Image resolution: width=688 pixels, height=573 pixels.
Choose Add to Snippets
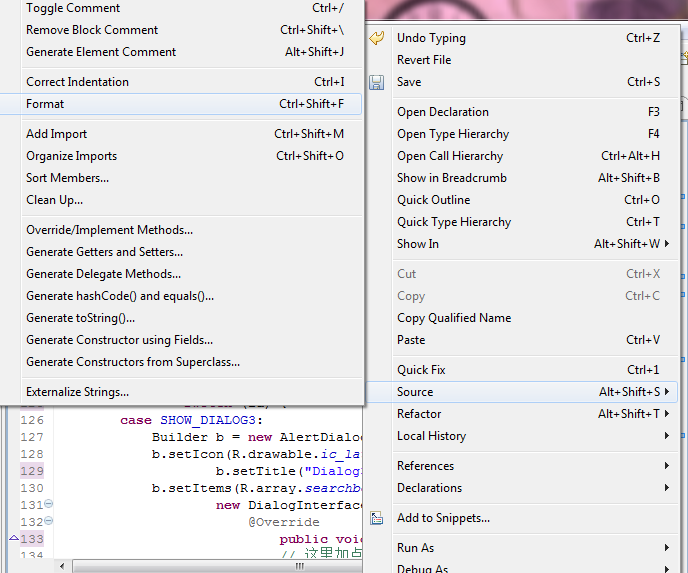click(522, 518)
